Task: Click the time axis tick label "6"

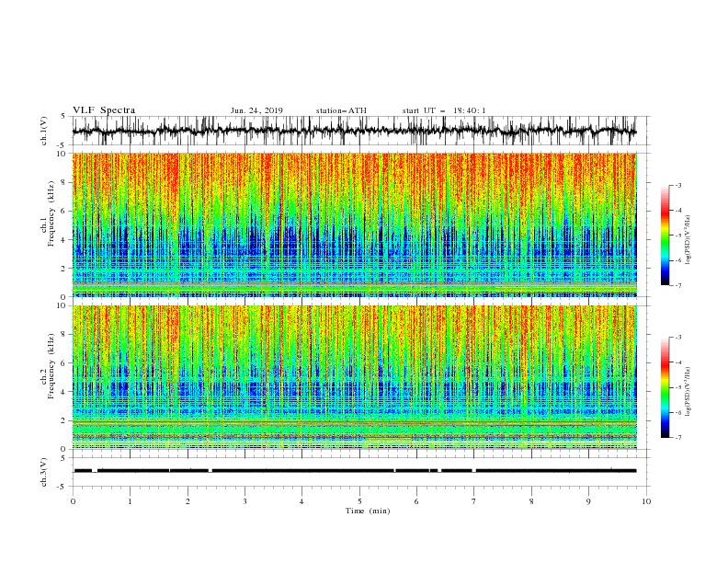Action: click(416, 501)
